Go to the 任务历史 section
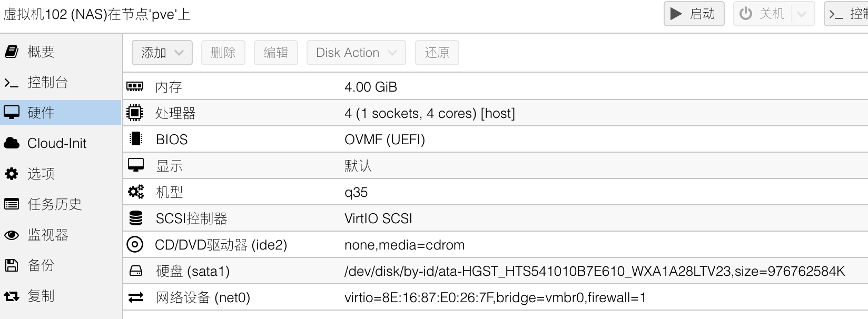The width and height of the screenshot is (868, 319). [55, 204]
